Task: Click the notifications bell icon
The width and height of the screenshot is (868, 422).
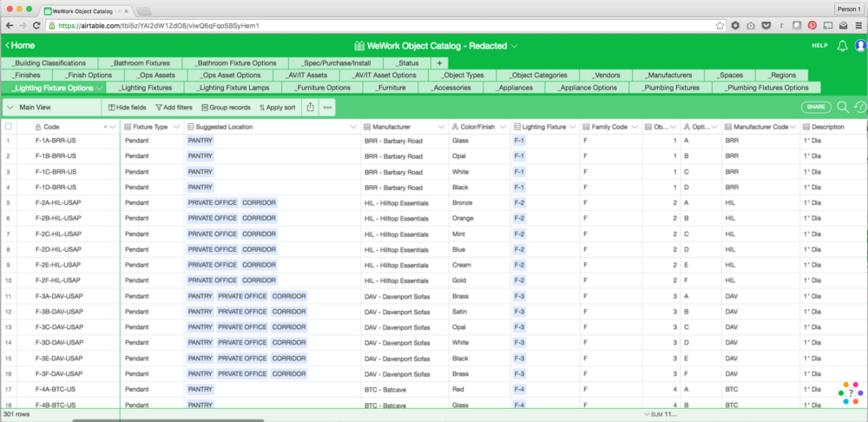Action: click(842, 46)
